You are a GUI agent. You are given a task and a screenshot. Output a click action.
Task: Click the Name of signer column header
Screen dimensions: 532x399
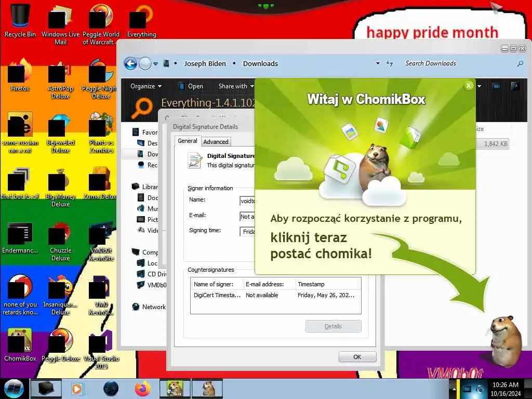pyautogui.click(x=217, y=284)
